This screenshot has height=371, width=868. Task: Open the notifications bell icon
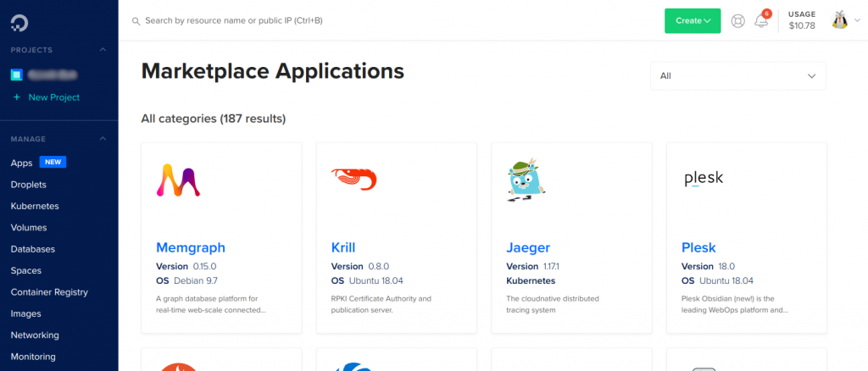click(x=761, y=21)
